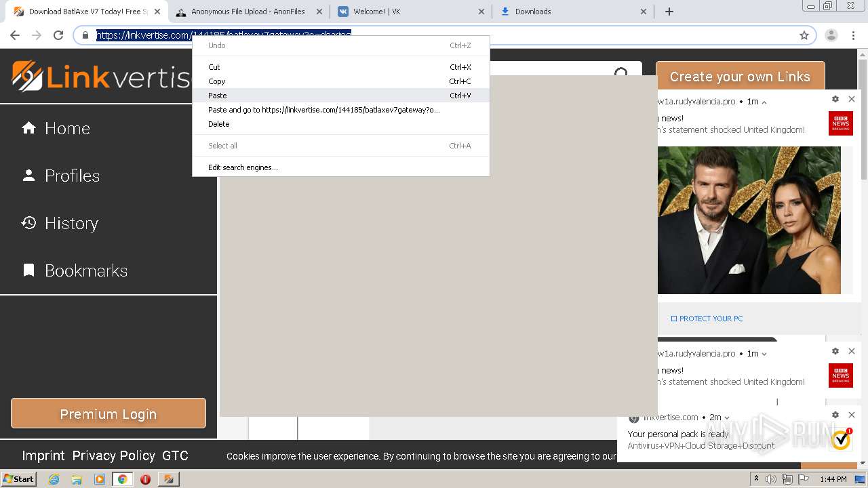This screenshot has height=488, width=868.
Task: Click the taskbar clock 1:44 PM
Action: [x=833, y=479]
